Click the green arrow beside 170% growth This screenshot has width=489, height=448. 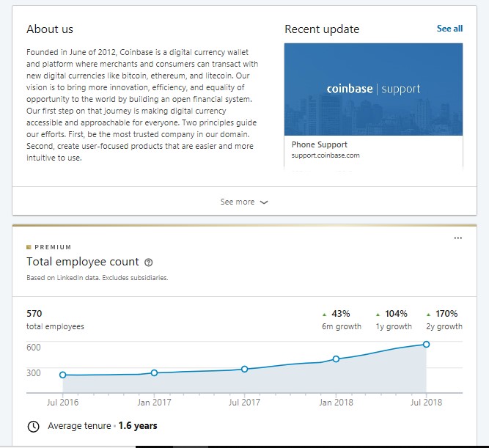coord(428,315)
